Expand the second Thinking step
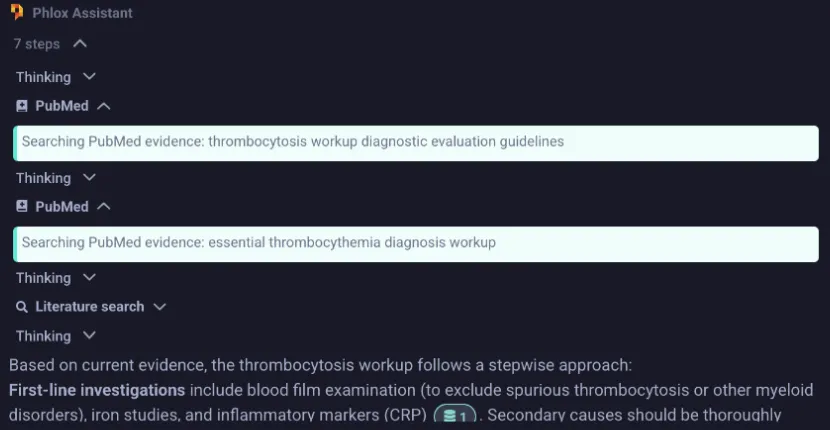The height and width of the screenshot is (430, 830). click(89, 177)
